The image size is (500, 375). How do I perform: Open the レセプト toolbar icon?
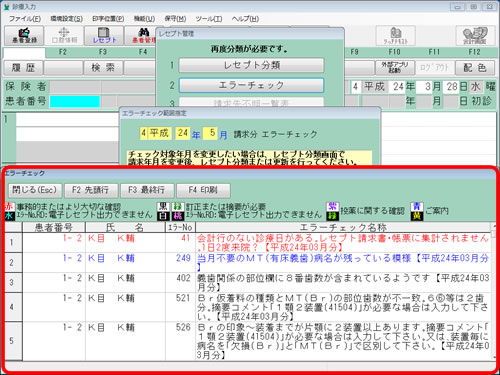tap(104, 36)
